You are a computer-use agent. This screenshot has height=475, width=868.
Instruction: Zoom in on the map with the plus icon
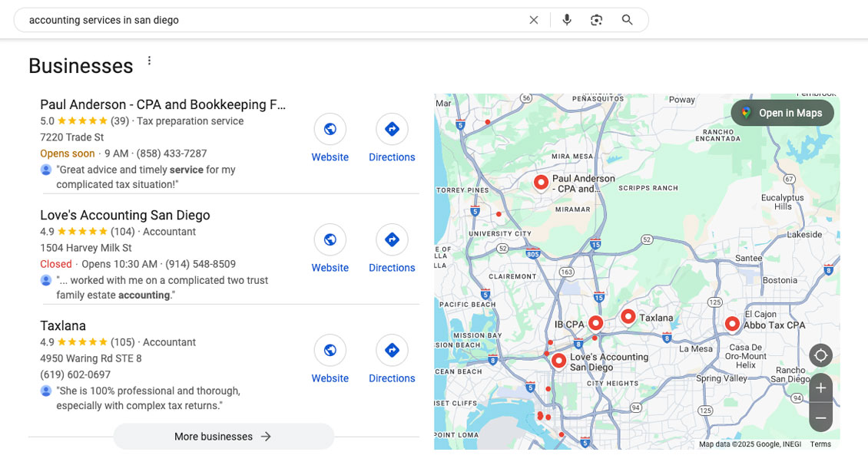tap(820, 388)
